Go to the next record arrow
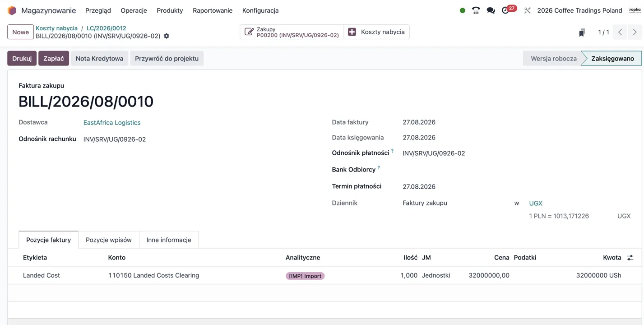Image resolution: width=644 pixels, height=325 pixels. click(635, 32)
